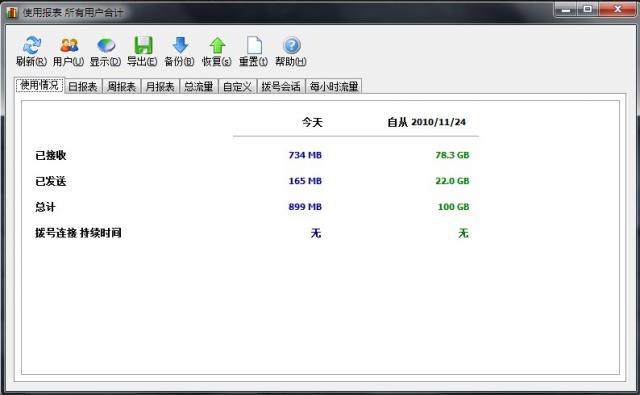
Task: Select the 自定义 custom tab
Action: [x=237, y=87]
